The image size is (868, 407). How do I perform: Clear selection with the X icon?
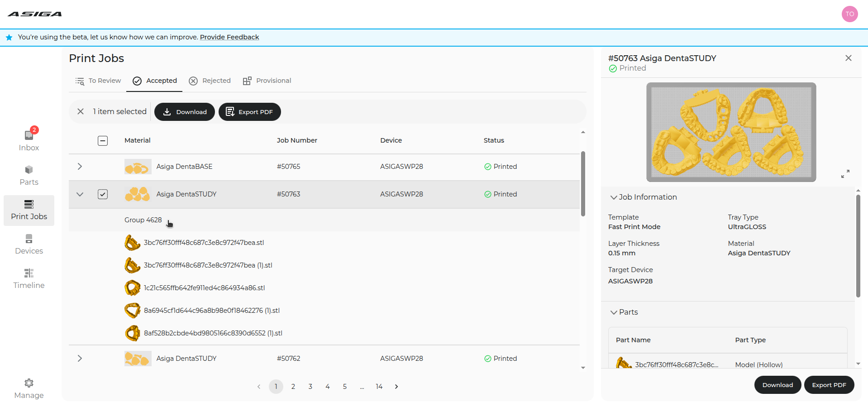pyautogui.click(x=81, y=111)
